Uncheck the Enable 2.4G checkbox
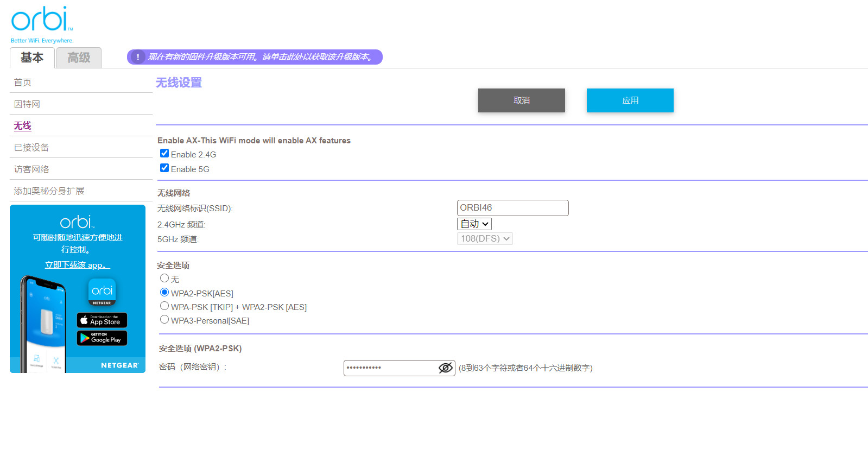Viewport: 868px width, 449px height. [164, 153]
